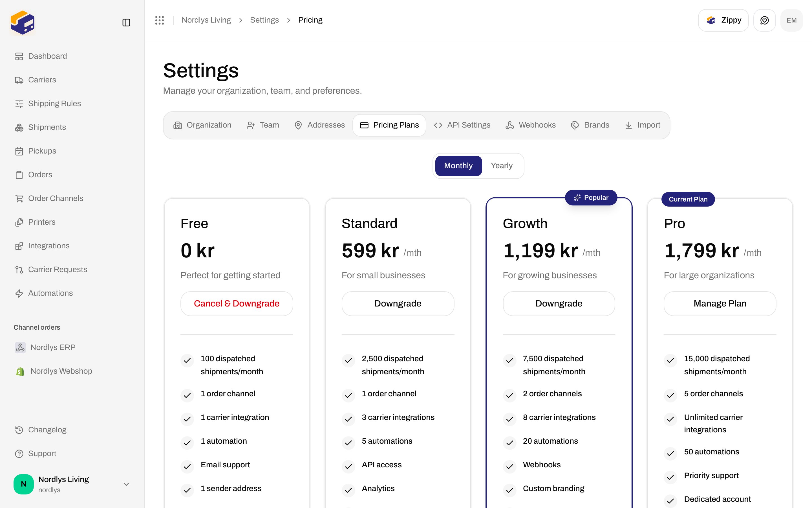Viewport: 812px width, 508px height.
Task: Select Monthly billing toggle
Action: (x=458, y=166)
